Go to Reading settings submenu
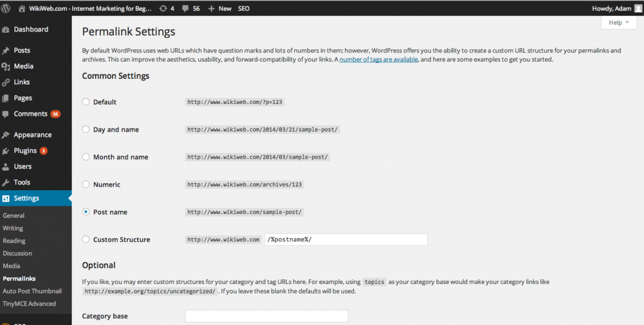This screenshot has width=644, height=325. pos(14,241)
